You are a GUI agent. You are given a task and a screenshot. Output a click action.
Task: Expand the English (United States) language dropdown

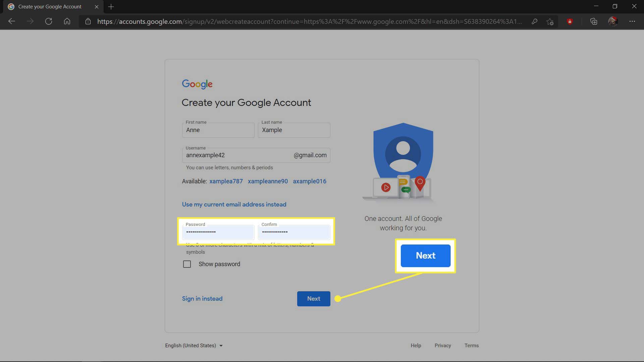pyautogui.click(x=194, y=345)
